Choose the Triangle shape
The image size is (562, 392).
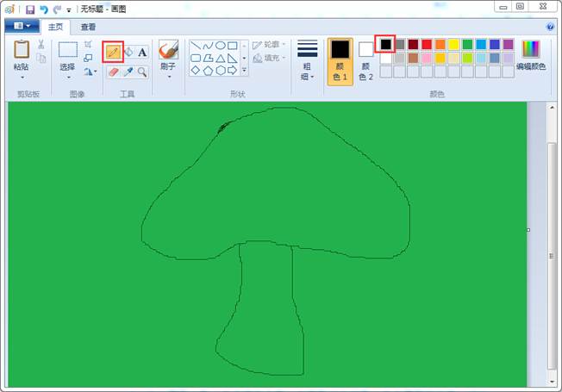(221, 58)
